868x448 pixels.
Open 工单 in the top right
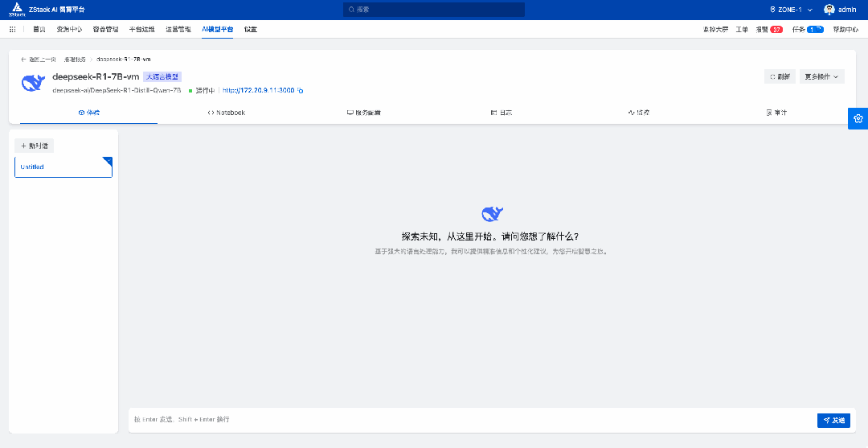point(742,29)
